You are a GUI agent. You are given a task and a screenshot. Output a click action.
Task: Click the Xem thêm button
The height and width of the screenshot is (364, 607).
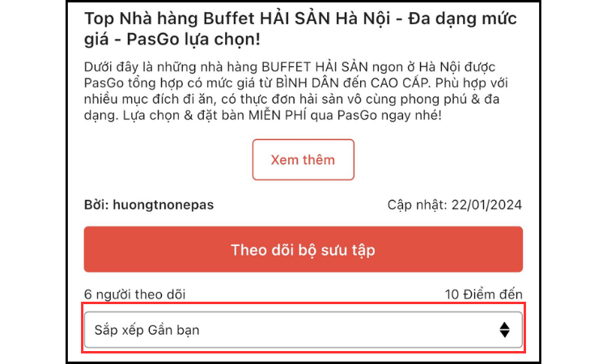tap(303, 159)
